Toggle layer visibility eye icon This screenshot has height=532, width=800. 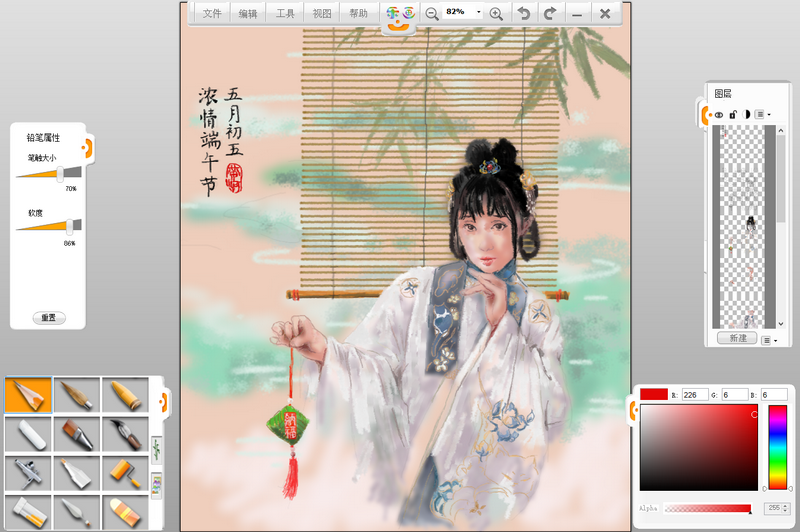(719, 115)
